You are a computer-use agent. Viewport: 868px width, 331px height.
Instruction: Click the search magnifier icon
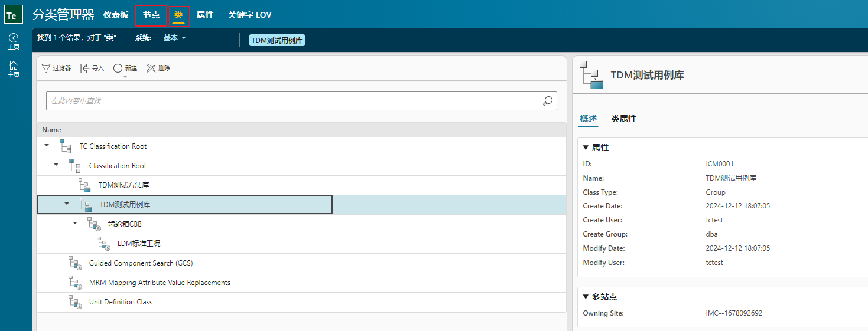click(548, 101)
